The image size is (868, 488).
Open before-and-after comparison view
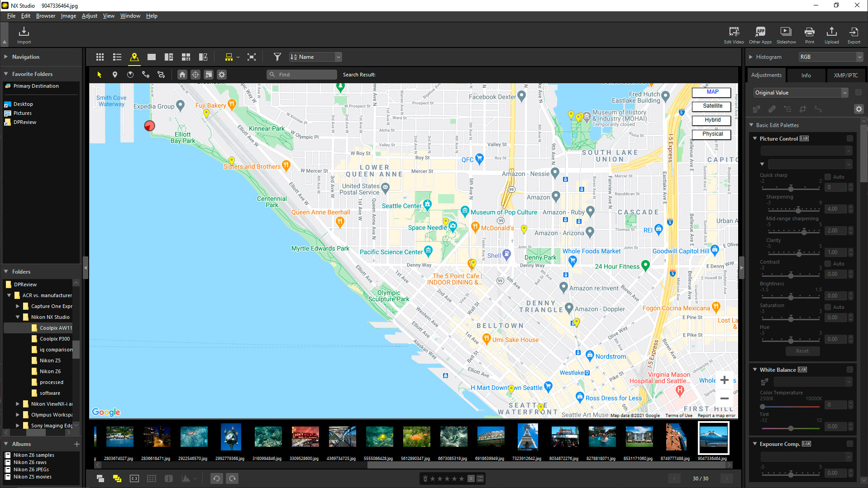[x=203, y=57]
